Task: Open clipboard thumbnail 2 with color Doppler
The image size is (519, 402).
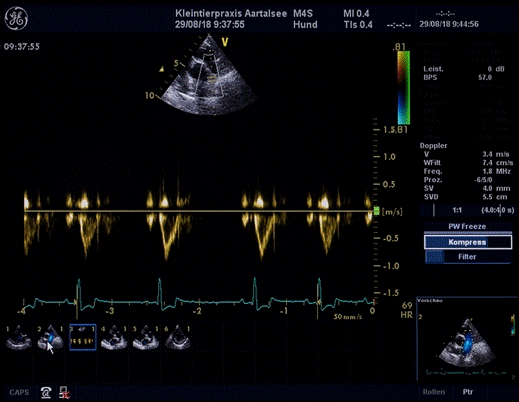Action: pyautogui.click(x=50, y=337)
